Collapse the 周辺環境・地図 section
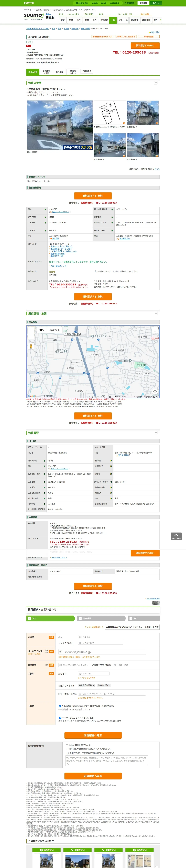 coord(156,313)
